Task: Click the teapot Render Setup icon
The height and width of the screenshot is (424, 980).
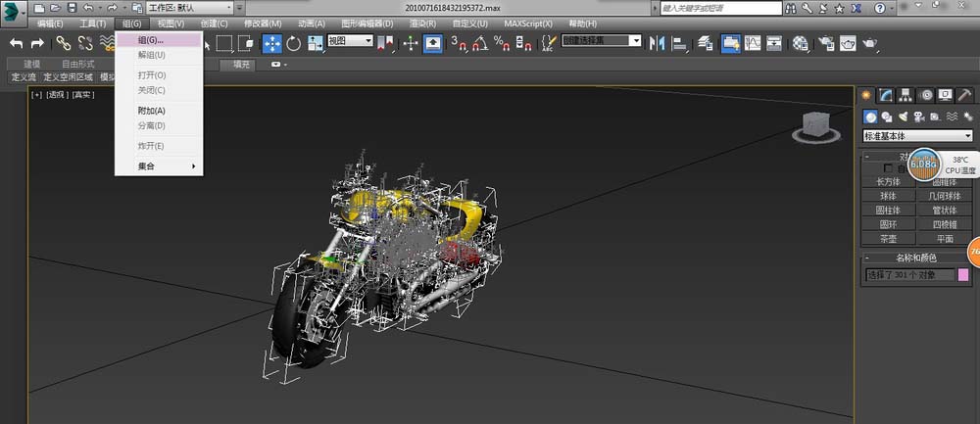Action: [825, 43]
